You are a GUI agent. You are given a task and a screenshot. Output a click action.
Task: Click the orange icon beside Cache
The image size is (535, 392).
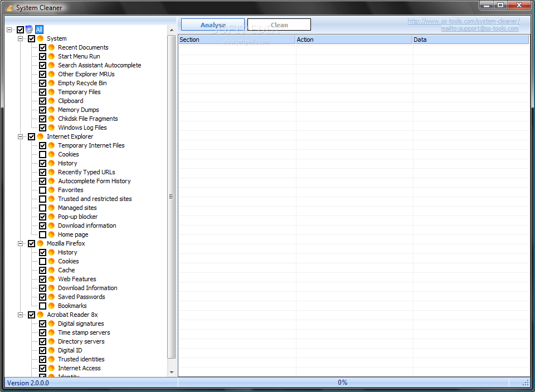(x=51, y=270)
